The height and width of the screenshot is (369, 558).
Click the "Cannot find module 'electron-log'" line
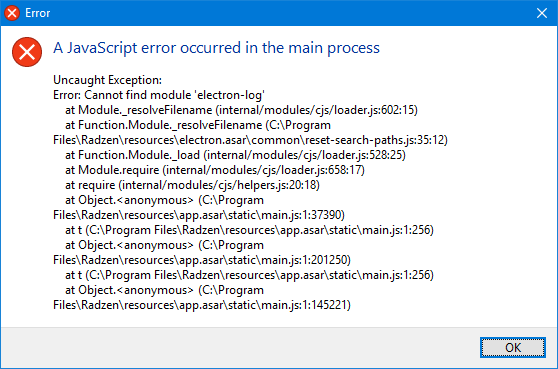coord(159,95)
